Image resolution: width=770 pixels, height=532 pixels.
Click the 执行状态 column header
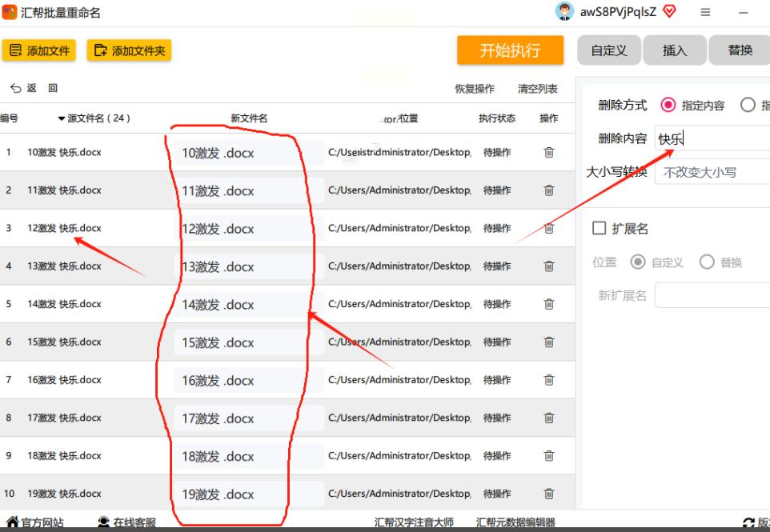tap(497, 118)
